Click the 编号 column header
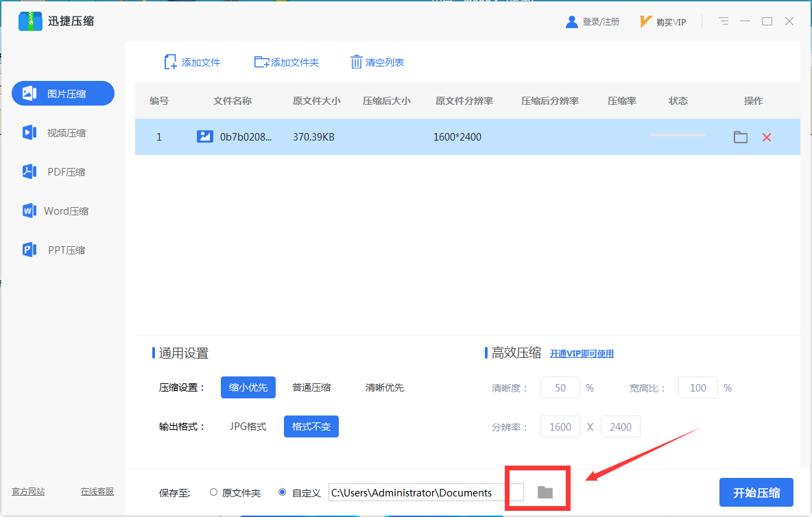 [159, 101]
